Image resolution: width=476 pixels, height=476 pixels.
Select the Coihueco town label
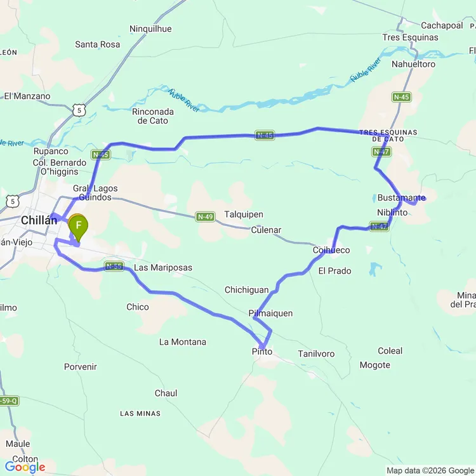[x=331, y=250]
